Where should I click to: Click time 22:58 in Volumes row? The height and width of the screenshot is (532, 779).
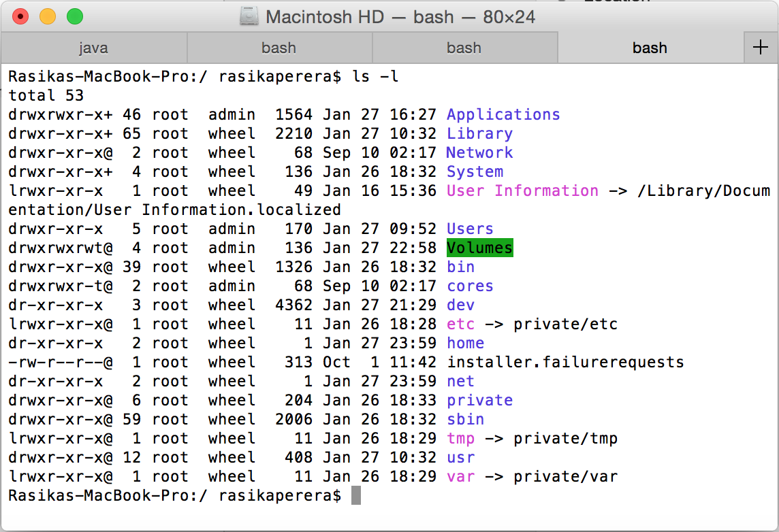pos(413,248)
